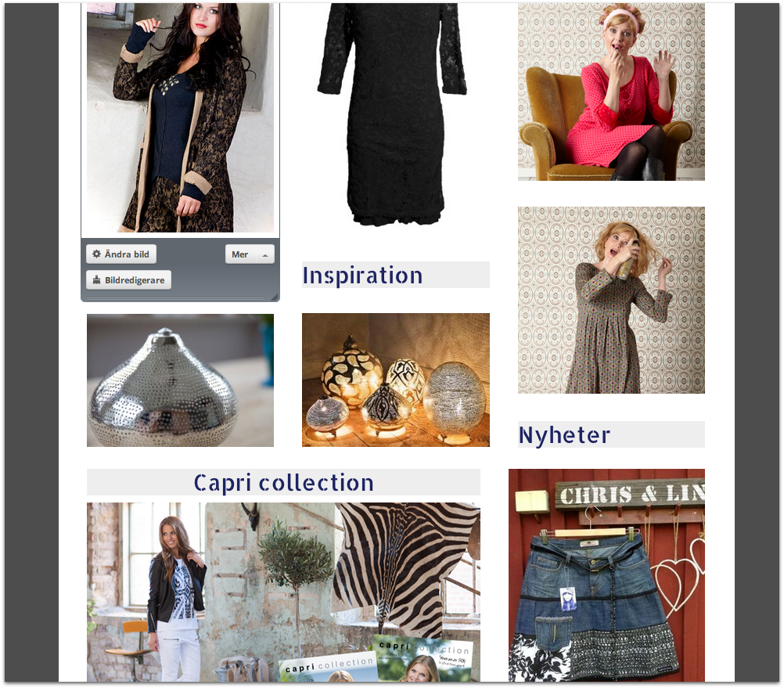Select the glowing oriental lamps image
This screenshot has width=784, height=688.
coord(395,380)
